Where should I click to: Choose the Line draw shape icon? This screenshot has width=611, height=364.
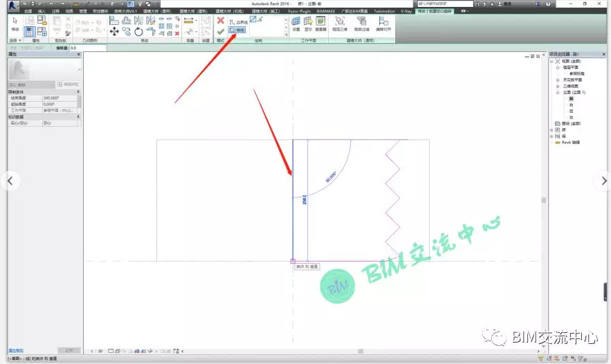(253, 19)
